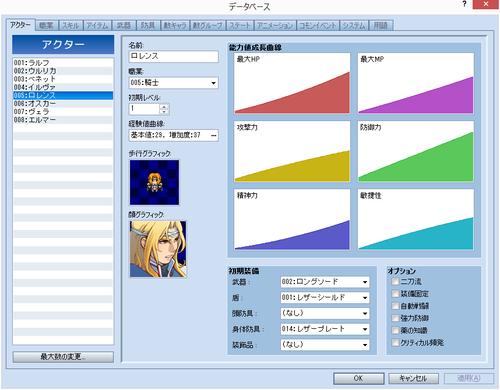This screenshot has width=500, height=390.
Task: Open the face graphic portrait picker
Action: [x=158, y=249]
